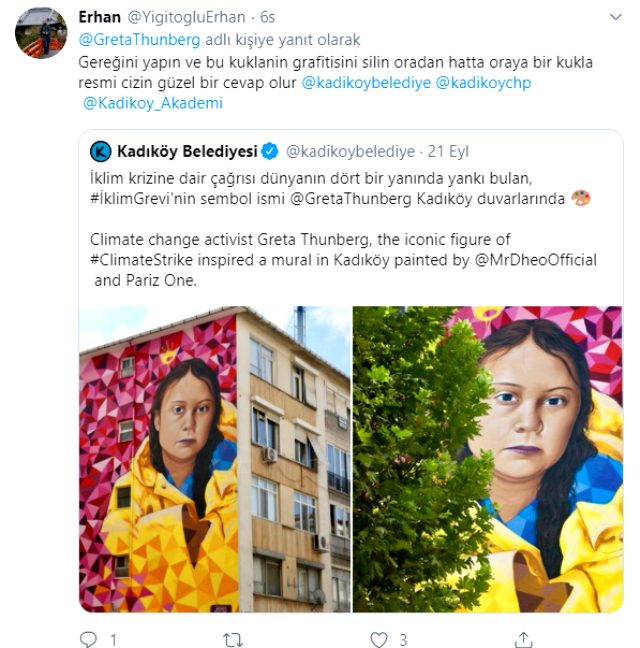The height and width of the screenshot is (648, 640).
Task: Click the blue verified badge
Action: (x=270, y=151)
